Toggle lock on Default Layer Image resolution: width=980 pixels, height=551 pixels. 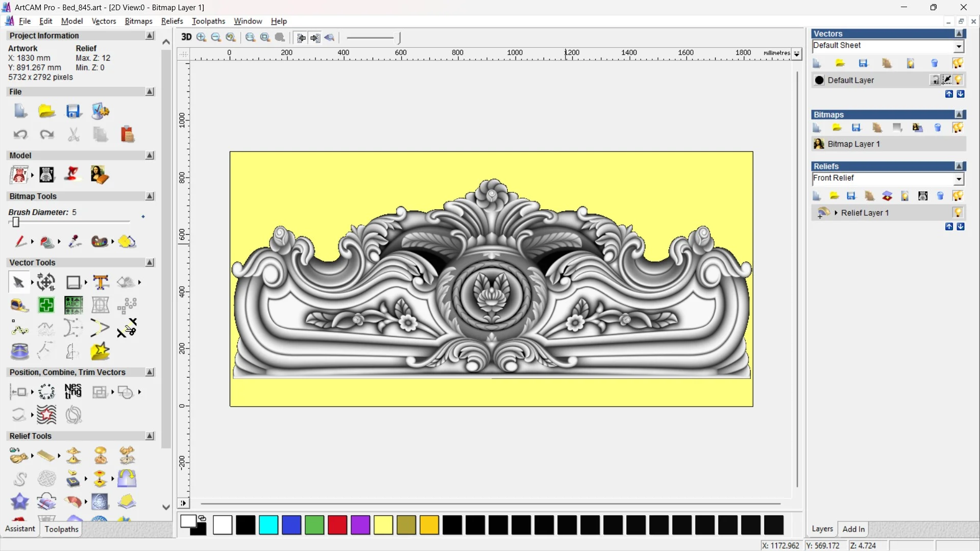[x=935, y=80]
